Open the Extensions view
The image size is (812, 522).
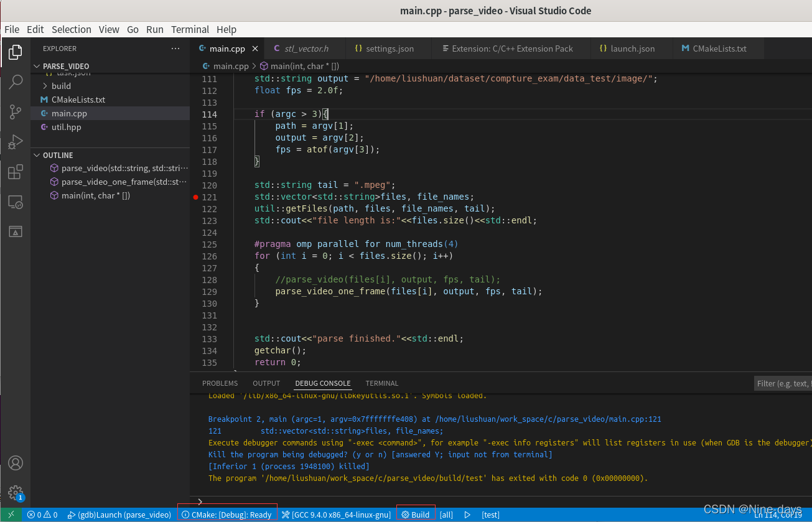click(15, 172)
